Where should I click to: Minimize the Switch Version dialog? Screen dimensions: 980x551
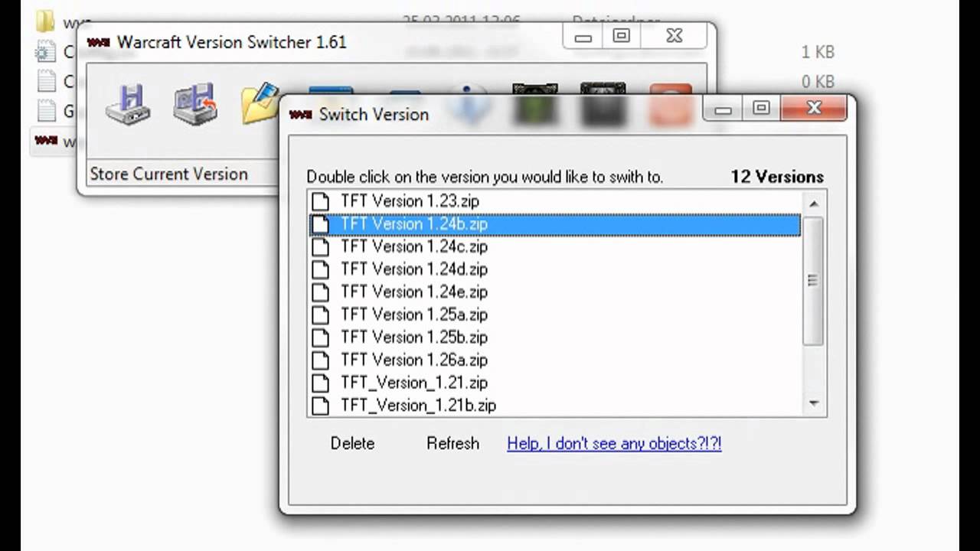(x=723, y=109)
